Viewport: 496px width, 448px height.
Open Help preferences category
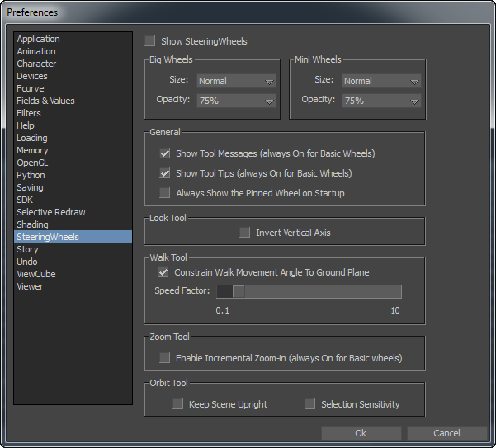click(73, 125)
